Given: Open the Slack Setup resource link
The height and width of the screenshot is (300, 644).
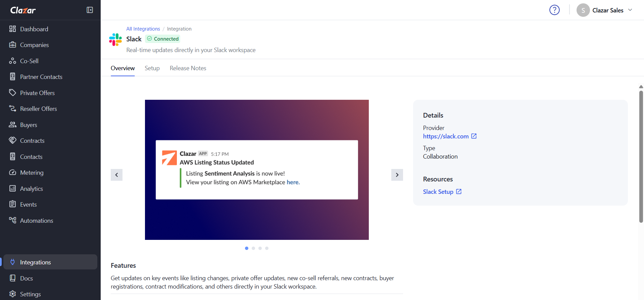Looking at the screenshot, I should (438, 191).
